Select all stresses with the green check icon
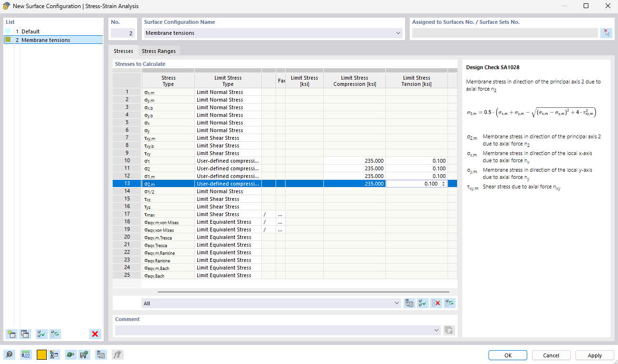The image size is (618, 364). tap(422, 303)
